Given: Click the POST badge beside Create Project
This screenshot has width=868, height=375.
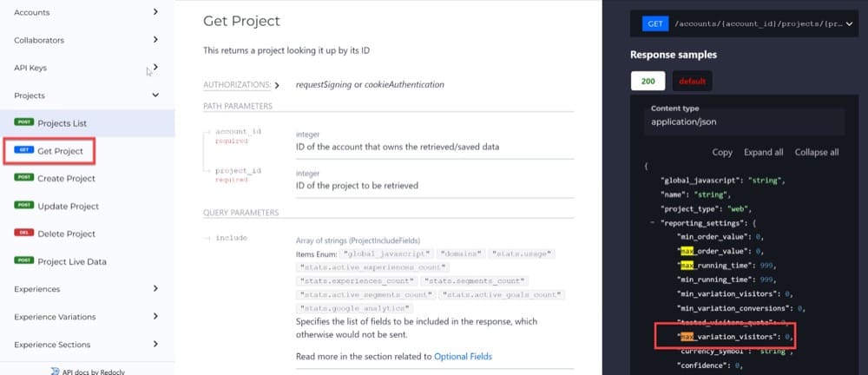Looking at the screenshot, I should point(23,177).
